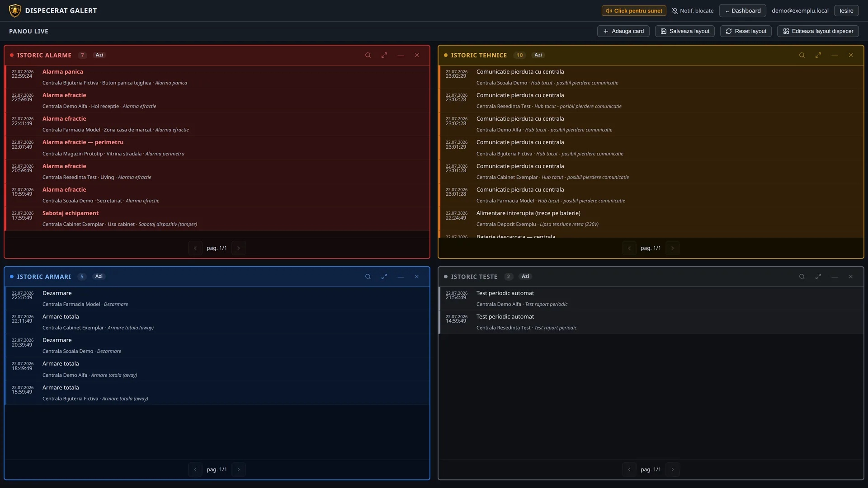868x488 pixels.
Task: Open alarm at Centrala Scoala Demo Secretariat
Action: (x=217, y=195)
